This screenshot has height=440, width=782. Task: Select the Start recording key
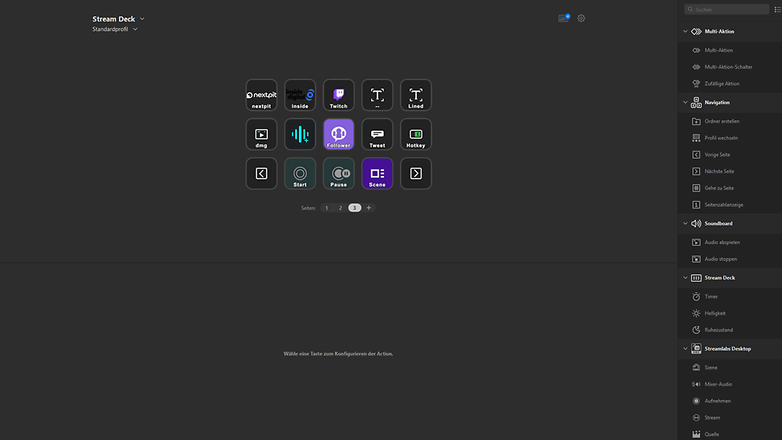(300, 174)
